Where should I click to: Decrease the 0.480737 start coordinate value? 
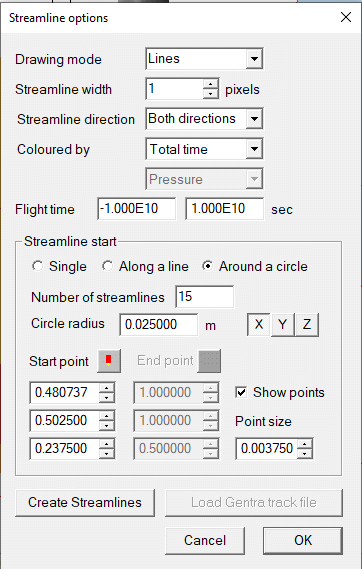[107, 397]
